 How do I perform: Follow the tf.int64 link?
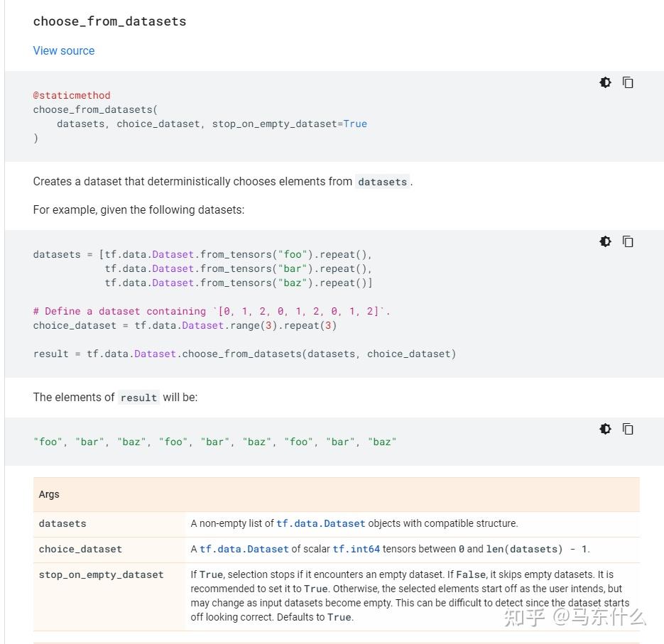pyautogui.click(x=357, y=549)
